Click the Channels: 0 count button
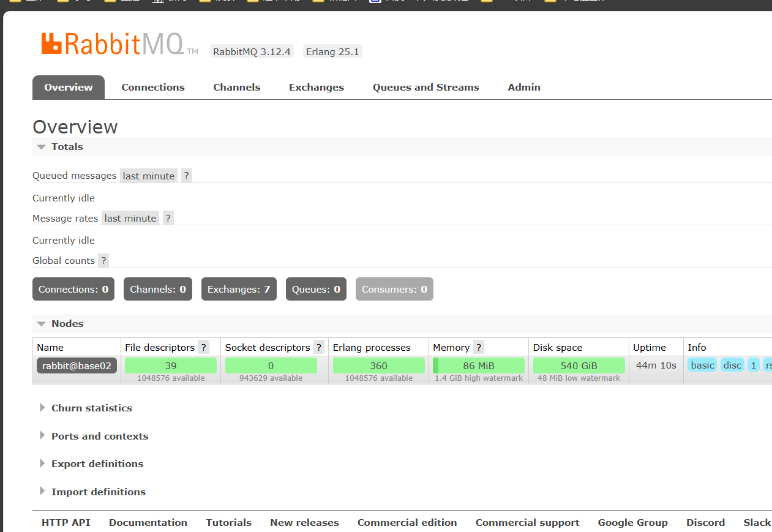The height and width of the screenshot is (532, 772). click(158, 289)
